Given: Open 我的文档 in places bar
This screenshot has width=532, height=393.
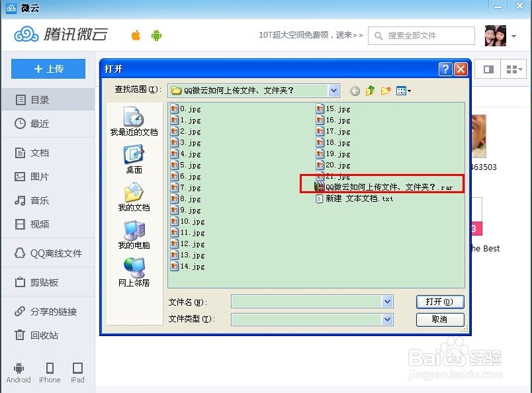Looking at the screenshot, I should click(x=134, y=197).
